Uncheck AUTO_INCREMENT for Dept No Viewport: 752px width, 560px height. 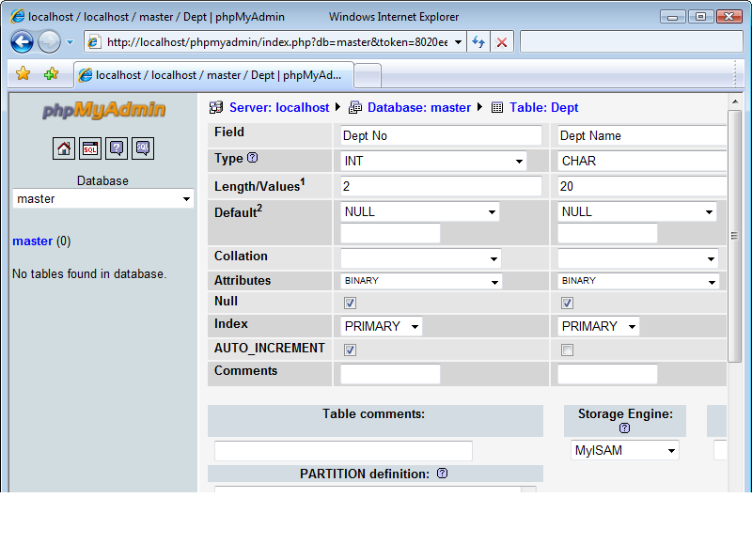[350, 350]
